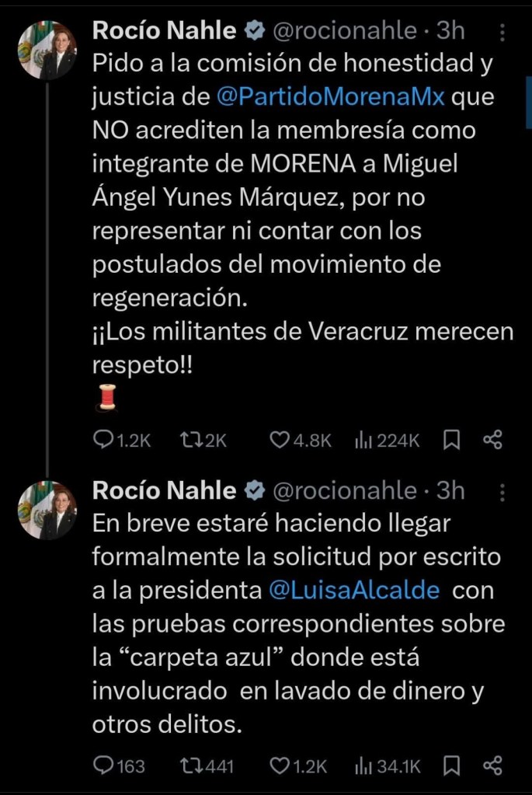
Task: Share the second tweet
Action: (x=492, y=766)
